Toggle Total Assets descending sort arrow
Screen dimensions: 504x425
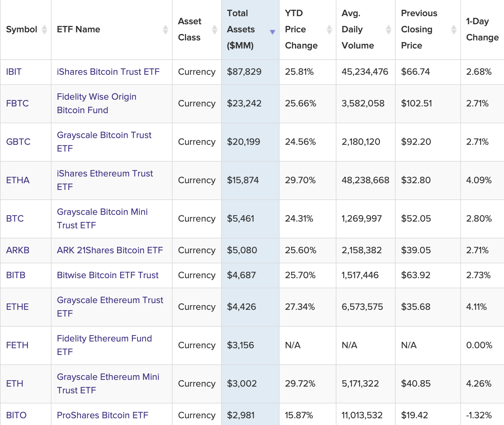273,32
